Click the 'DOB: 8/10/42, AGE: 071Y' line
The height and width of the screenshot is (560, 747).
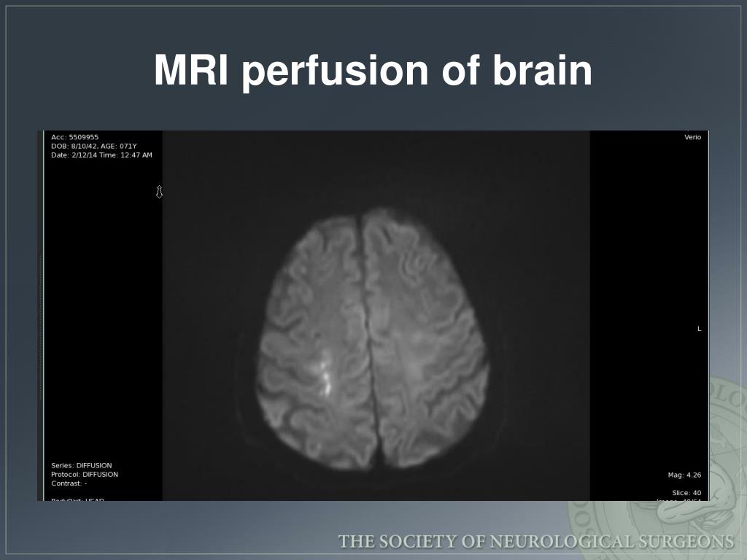pos(94,146)
